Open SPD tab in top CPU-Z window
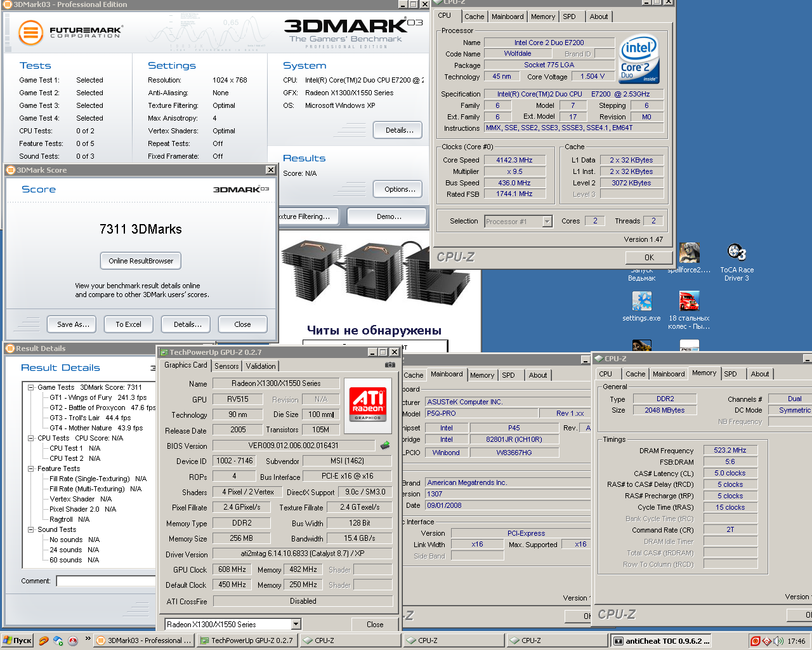 click(x=570, y=17)
